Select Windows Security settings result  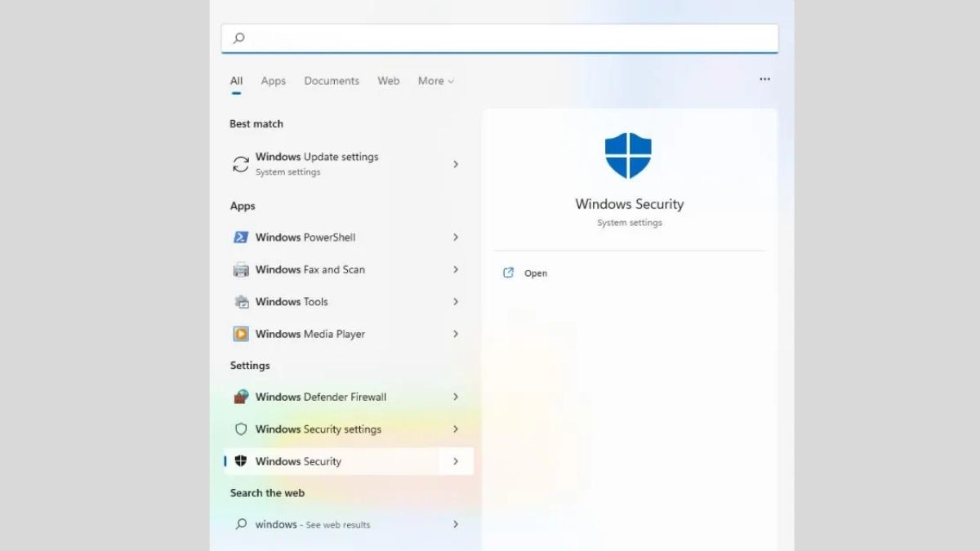318,429
